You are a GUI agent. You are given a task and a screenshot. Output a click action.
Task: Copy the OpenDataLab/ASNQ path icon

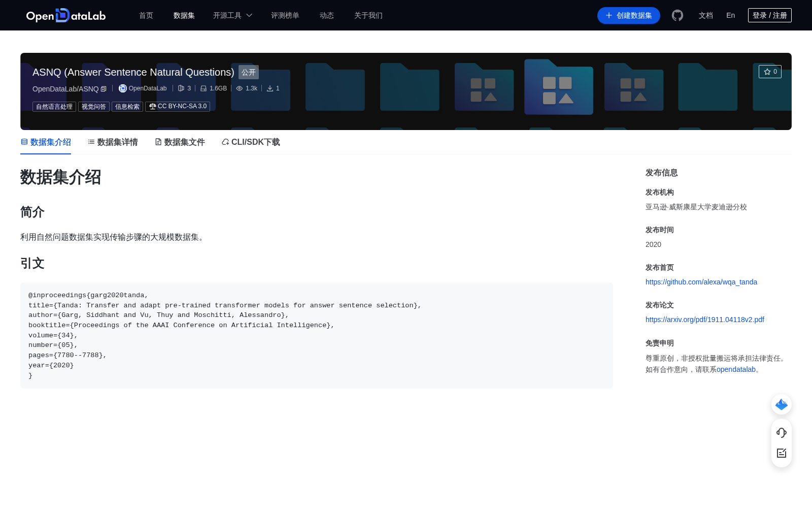click(x=104, y=89)
